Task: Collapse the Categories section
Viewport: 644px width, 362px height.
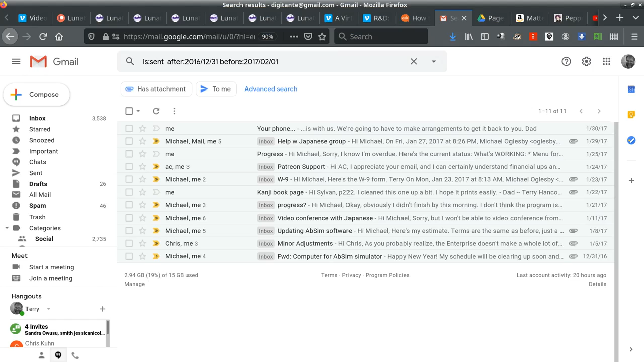Action: [7, 228]
